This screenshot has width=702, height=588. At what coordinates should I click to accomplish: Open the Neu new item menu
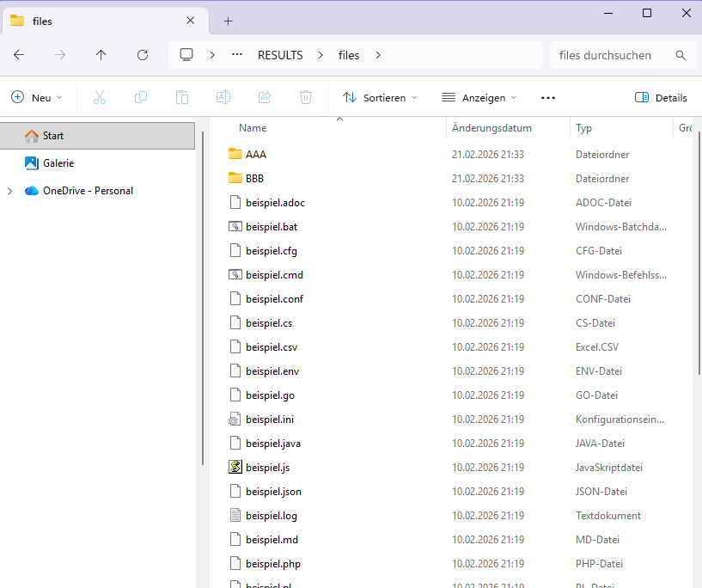point(37,98)
